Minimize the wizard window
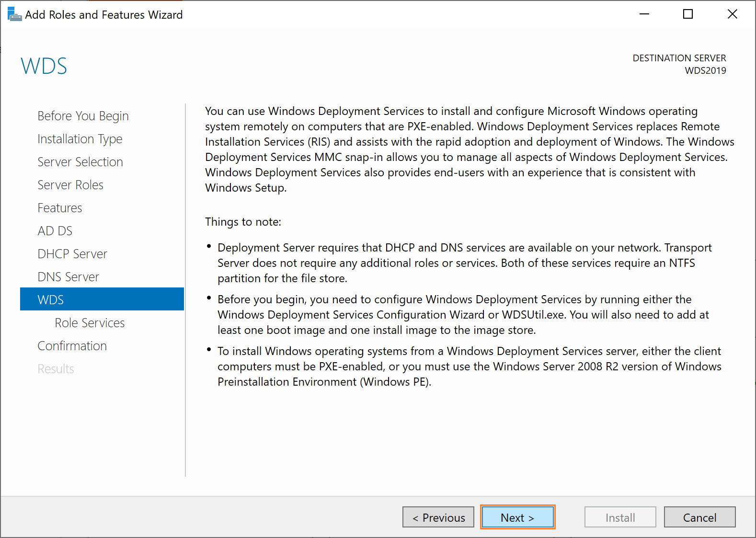The height and width of the screenshot is (538, 756). (644, 14)
